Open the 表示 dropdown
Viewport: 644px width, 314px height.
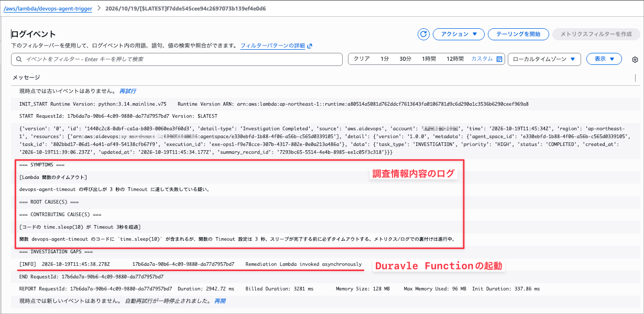tap(604, 59)
